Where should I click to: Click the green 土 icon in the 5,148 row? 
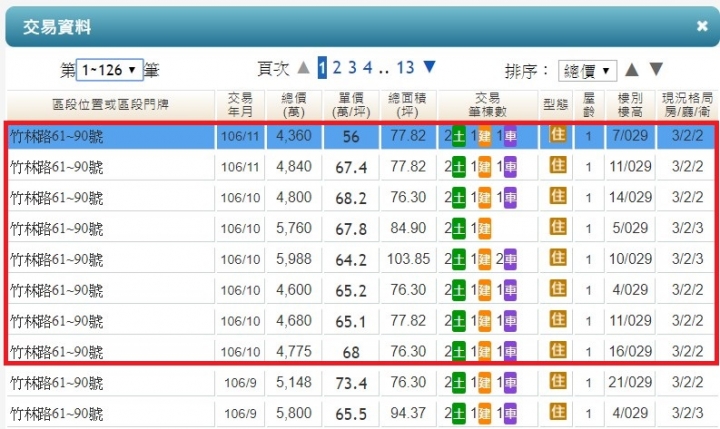click(459, 383)
